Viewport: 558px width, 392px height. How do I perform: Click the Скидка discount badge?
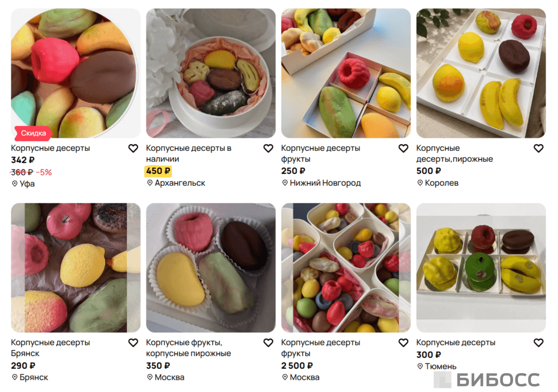click(33, 133)
